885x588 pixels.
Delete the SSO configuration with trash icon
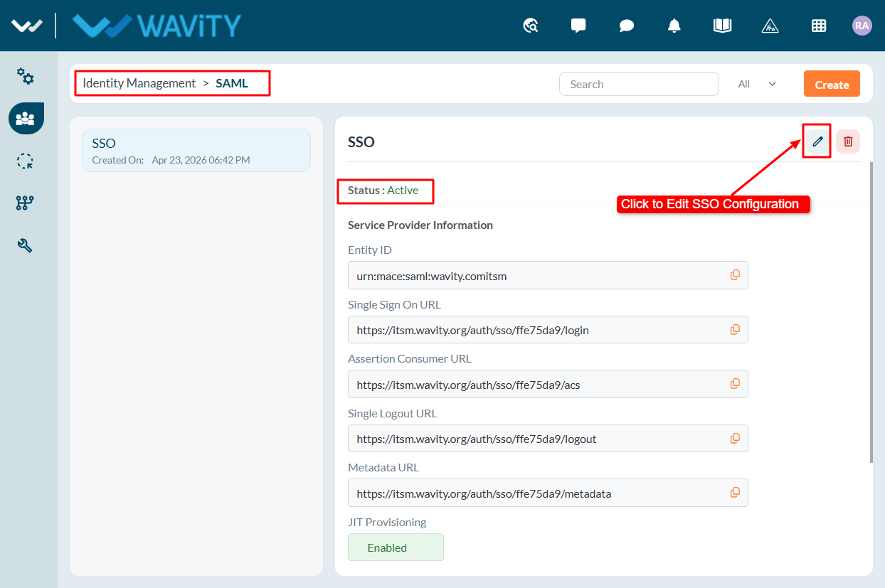(x=848, y=141)
